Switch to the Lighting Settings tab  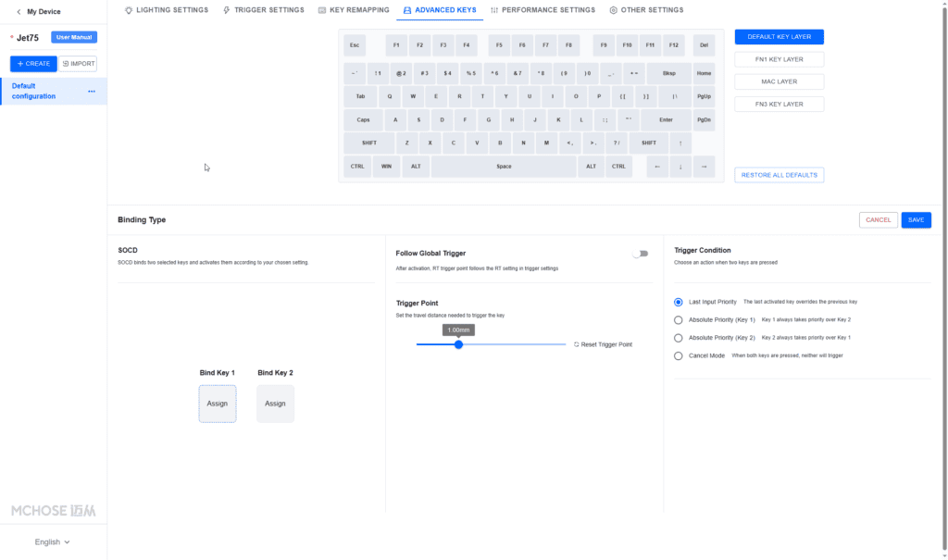pos(167,10)
